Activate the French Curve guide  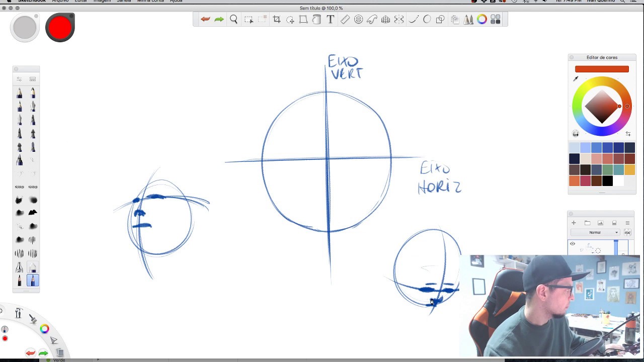point(372,20)
